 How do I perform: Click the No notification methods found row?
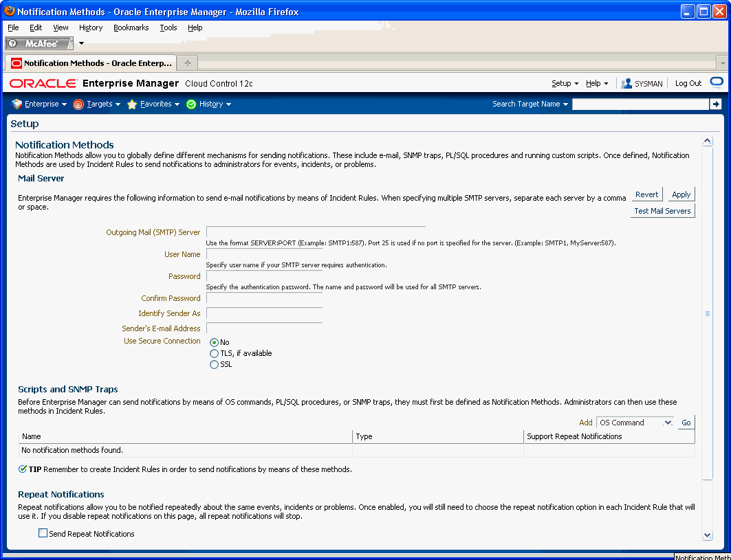357,450
